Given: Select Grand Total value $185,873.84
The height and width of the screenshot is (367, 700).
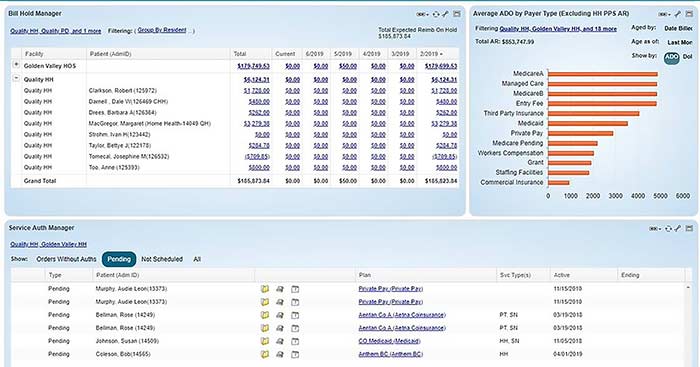Looking at the screenshot, I should coord(254,181).
